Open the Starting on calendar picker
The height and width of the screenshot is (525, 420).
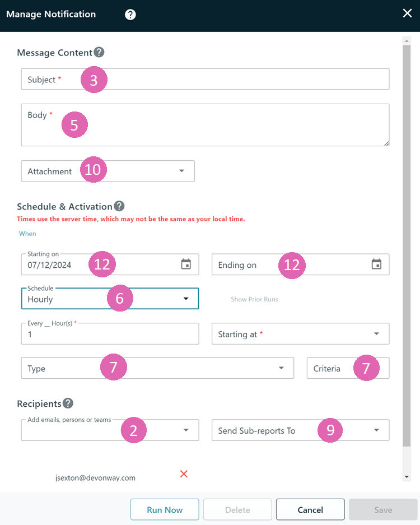[186, 264]
